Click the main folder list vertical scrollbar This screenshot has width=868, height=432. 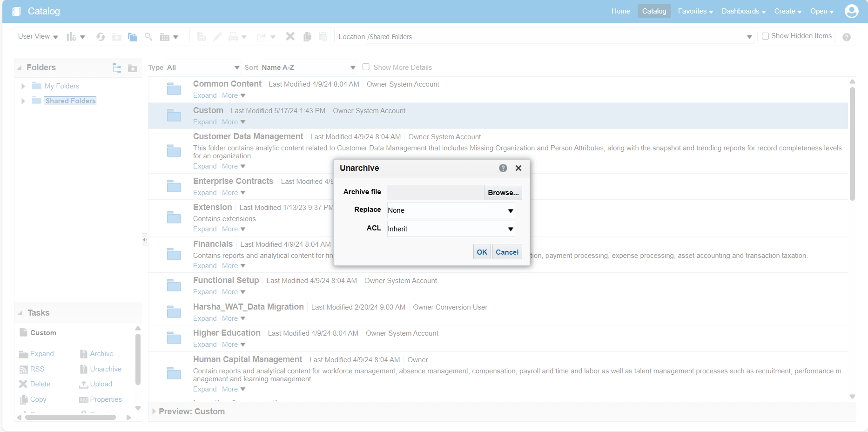pyautogui.click(x=852, y=144)
